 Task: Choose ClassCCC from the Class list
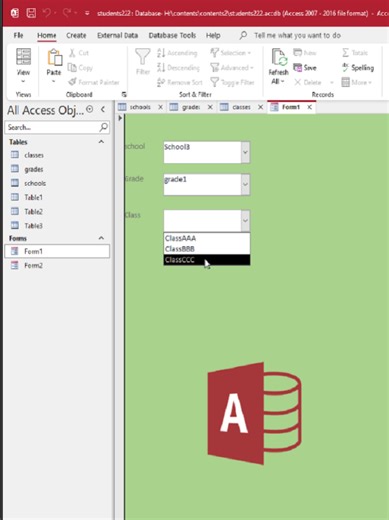(207, 260)
